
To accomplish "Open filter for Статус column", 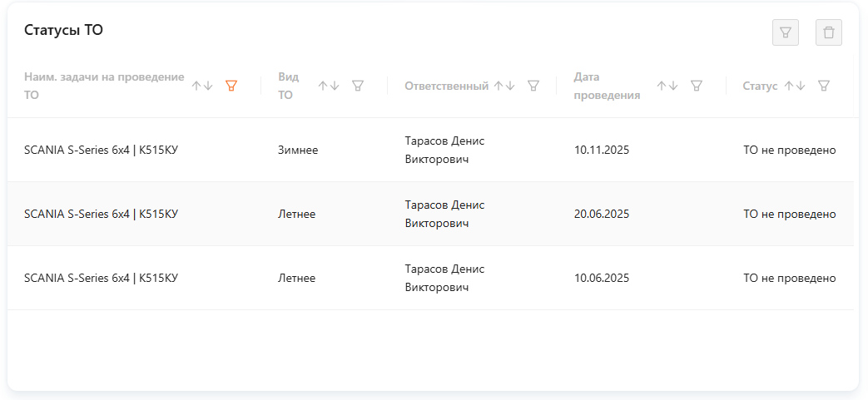I will point(824,86).
